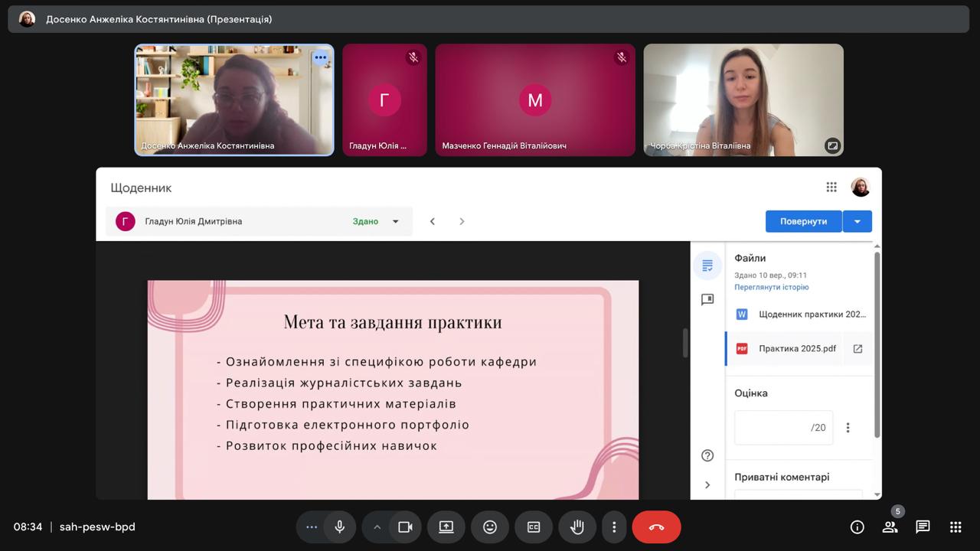Open the activities grid icon
The width and height of the screenshot is (980, 551).
(955, 527)
